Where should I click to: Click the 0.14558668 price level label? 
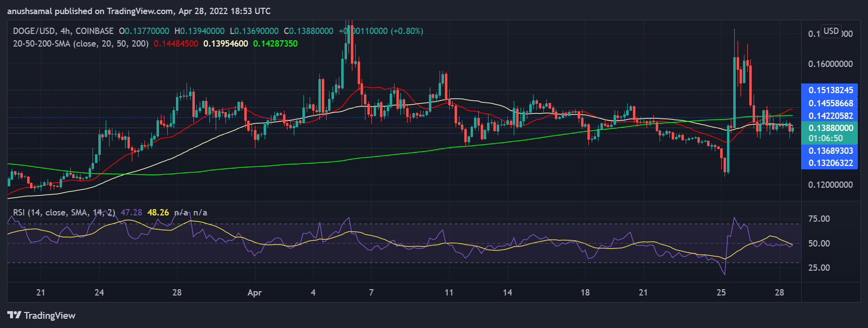click(x=830, y=103)
